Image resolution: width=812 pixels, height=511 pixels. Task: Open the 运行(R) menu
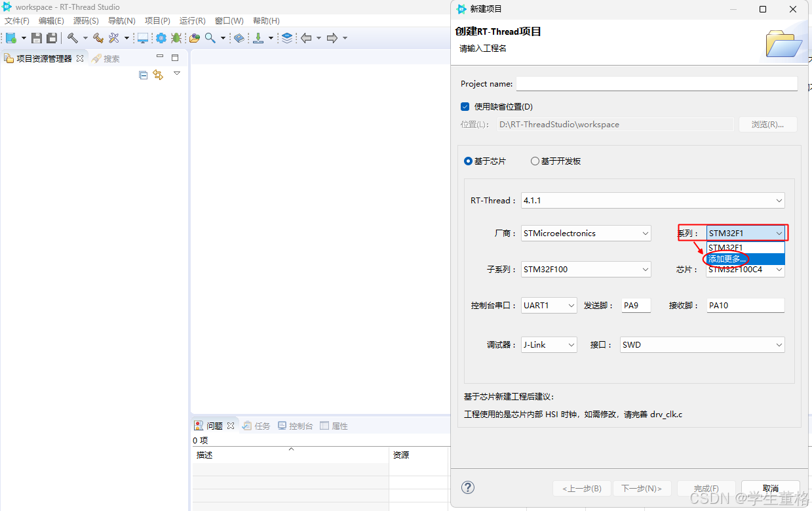(192, 21)
